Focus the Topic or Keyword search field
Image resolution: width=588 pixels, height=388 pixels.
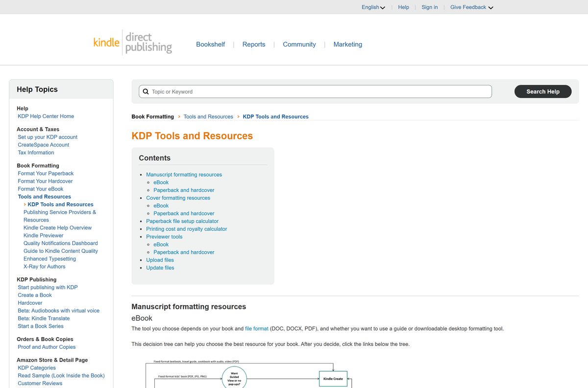point(316,92)
